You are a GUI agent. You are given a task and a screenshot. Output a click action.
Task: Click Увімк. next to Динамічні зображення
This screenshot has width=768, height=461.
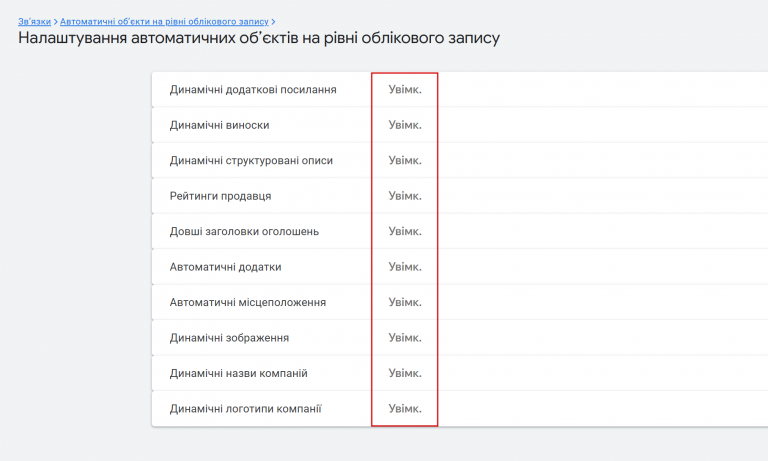405,338
